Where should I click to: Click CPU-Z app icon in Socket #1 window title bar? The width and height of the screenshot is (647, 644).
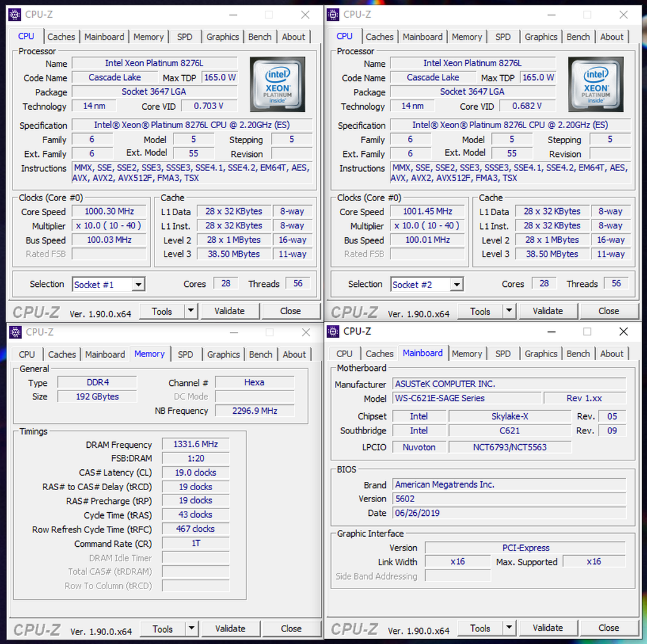(14, 15)
